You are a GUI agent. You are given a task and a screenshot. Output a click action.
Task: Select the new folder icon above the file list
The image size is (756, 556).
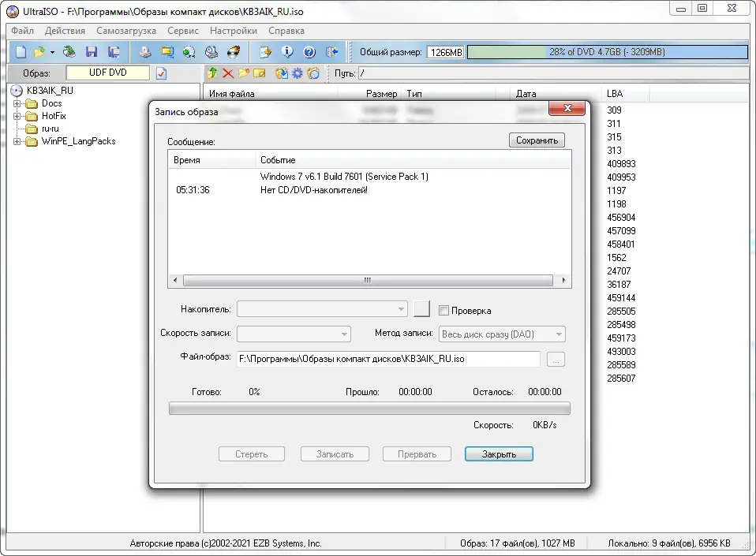242,72
